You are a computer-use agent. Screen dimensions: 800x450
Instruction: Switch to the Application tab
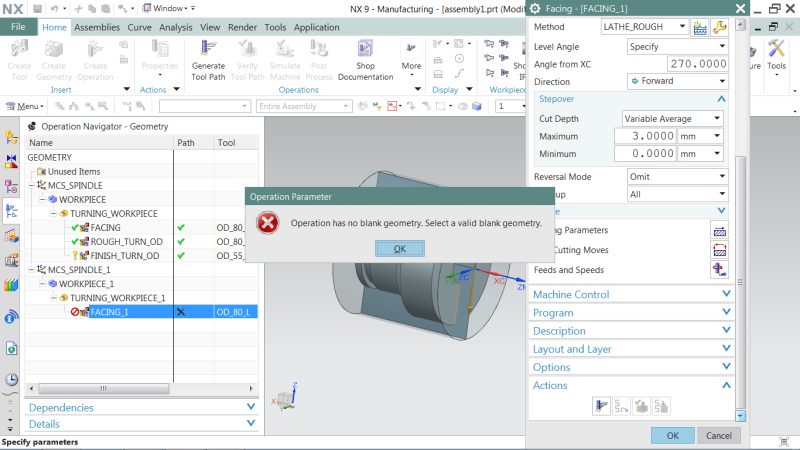(316, 28)
